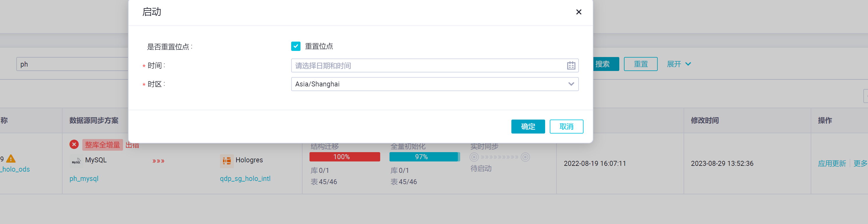Click the 确定 confirm button
This screenshot has height=224, width=868.
[528, 127]
